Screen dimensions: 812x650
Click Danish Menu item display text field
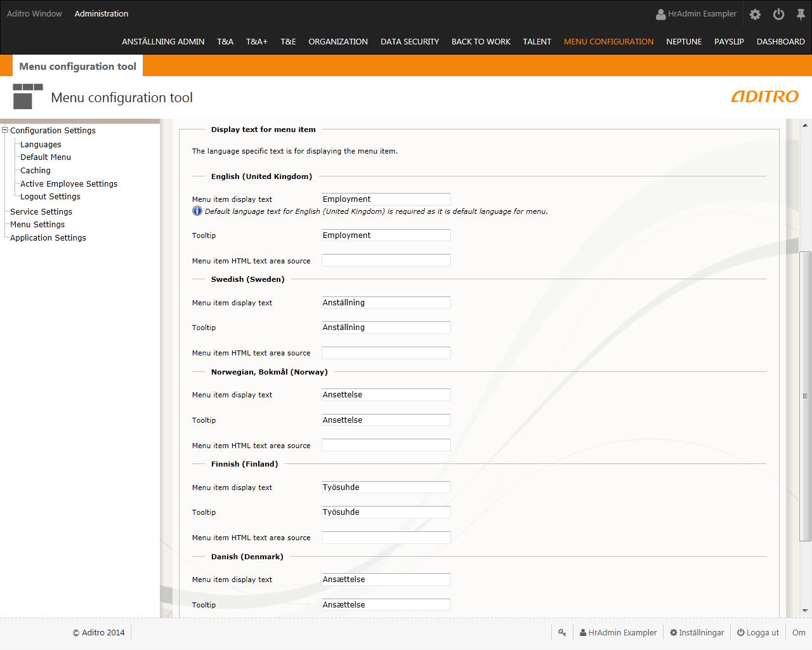click(386, 580)
